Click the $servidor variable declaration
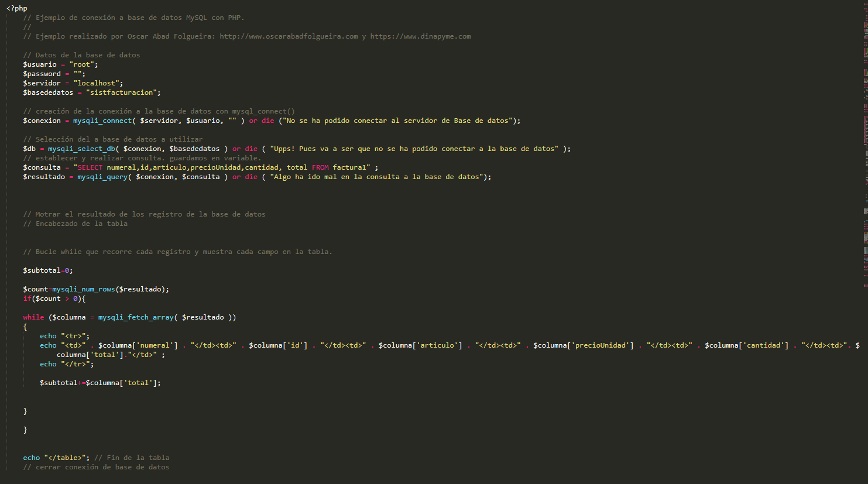Viewport: 868px width, 484px height. (73, 83)
